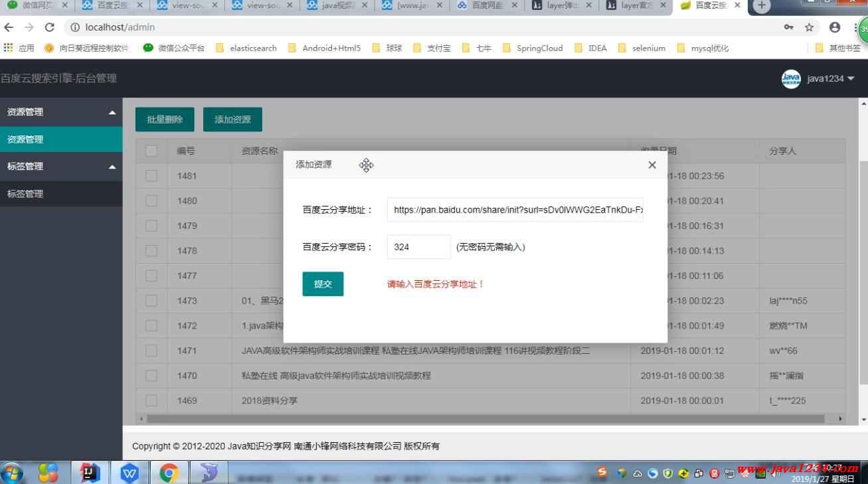
Task: Check the checkbox for row 1472
Action: click(151, 325)
